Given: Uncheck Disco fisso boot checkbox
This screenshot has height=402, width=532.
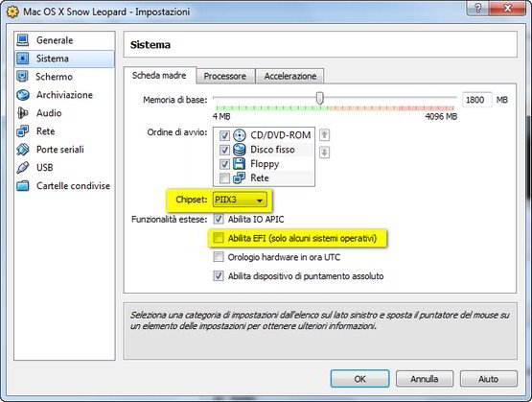Looking at the screenshot, I should 224,150.
